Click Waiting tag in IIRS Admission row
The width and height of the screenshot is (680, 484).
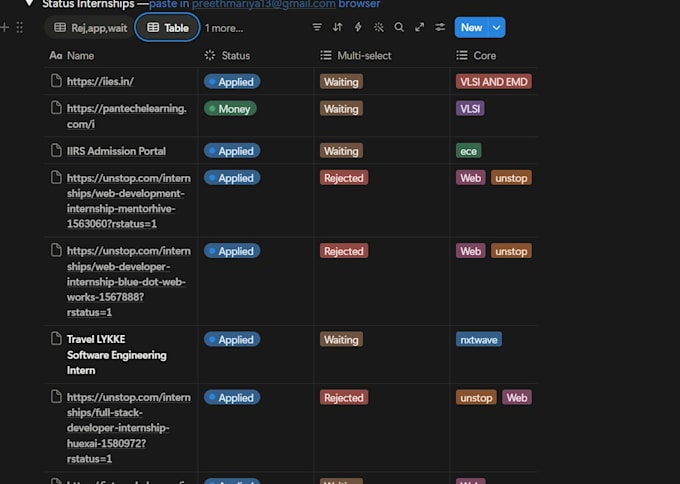coord(341,151)
